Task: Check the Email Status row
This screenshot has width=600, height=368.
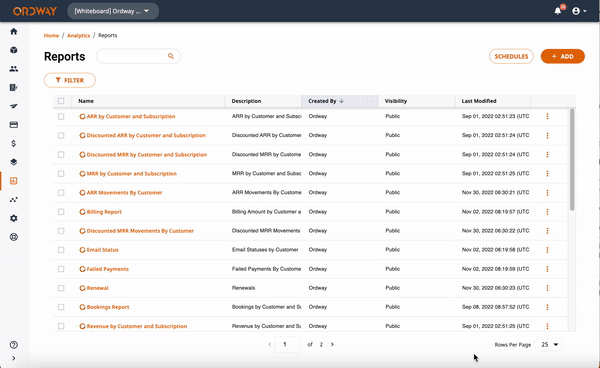Action: tap(61, 250)
